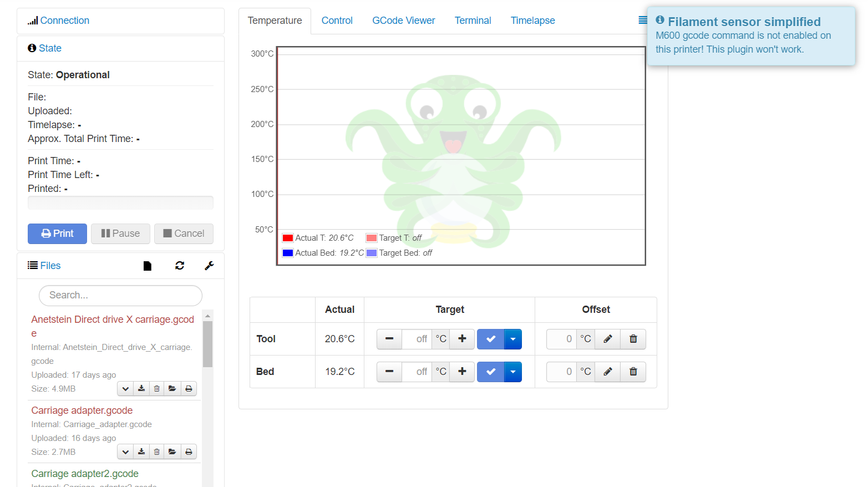
Task: Confirm Bed target temperature checkmark
Action: 491,372
